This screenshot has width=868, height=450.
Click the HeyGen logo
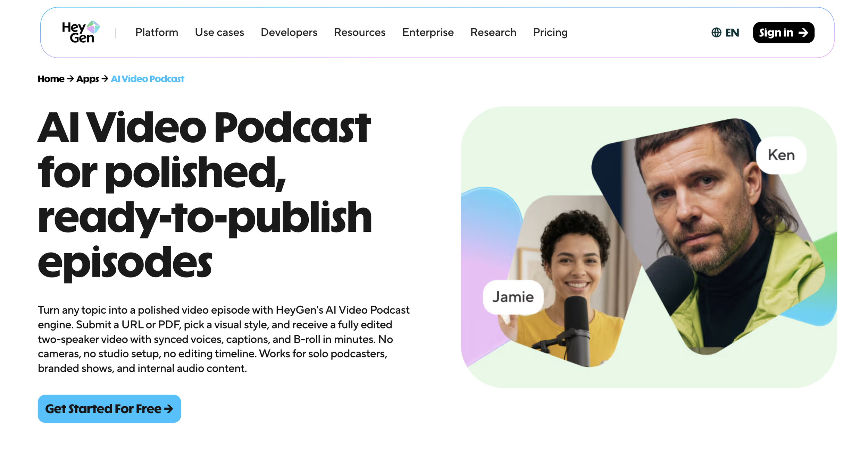(x=81, y=32)
